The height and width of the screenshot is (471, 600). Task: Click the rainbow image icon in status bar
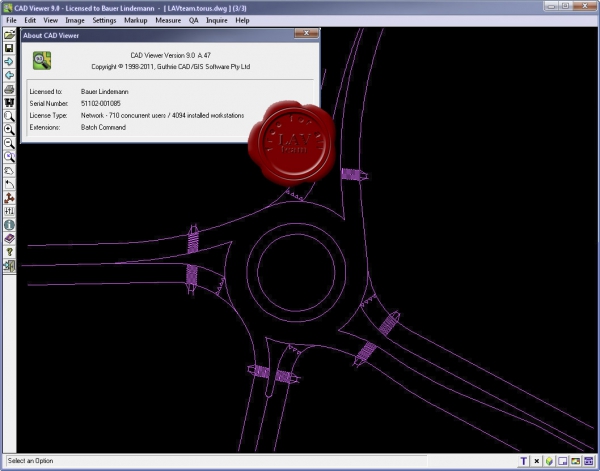[x=576, y=461]
